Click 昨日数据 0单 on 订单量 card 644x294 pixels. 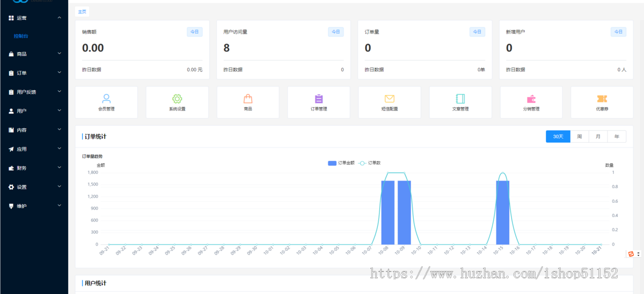[x=481, y=70]
